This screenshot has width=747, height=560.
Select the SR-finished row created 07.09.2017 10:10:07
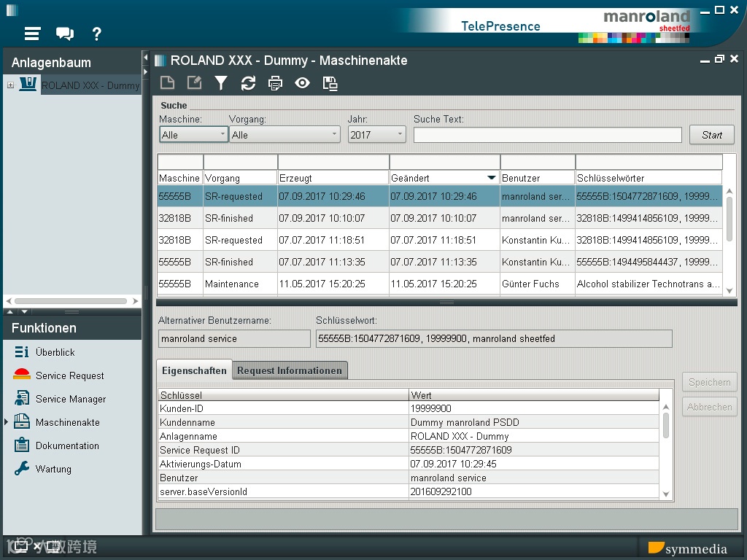[439, 218]
